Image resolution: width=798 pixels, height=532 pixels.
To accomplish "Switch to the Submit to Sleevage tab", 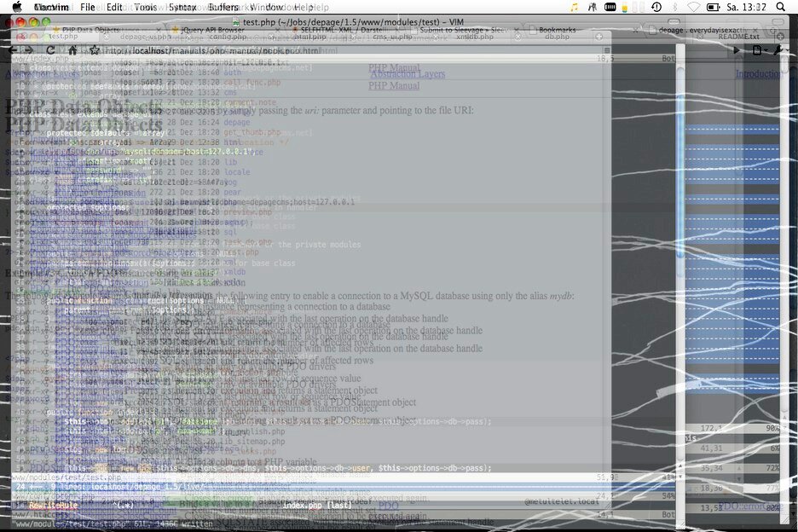I will coord(463,30).
